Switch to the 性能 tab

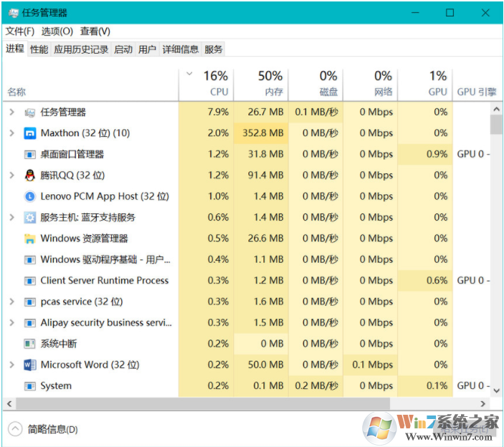click(x=39, y=49)
